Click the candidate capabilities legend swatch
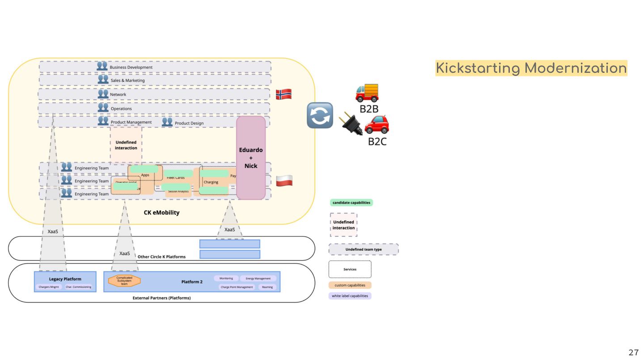This screenshot has width=644, height=362. click(352, 202)
